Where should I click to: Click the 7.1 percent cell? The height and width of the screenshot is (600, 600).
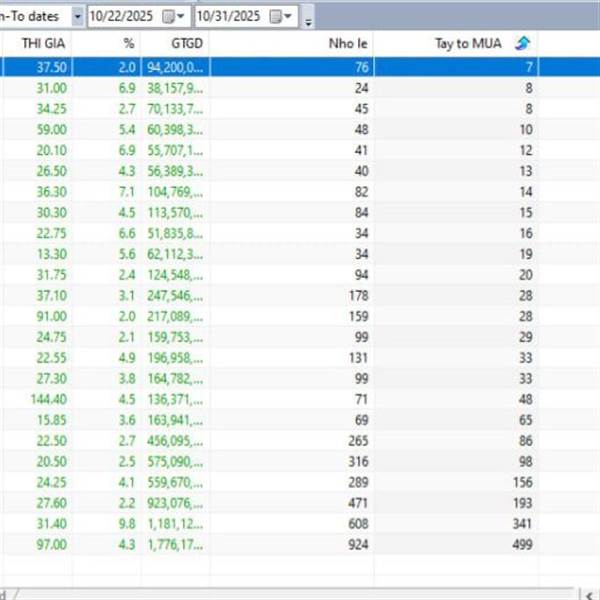click(x=127, y=192)
